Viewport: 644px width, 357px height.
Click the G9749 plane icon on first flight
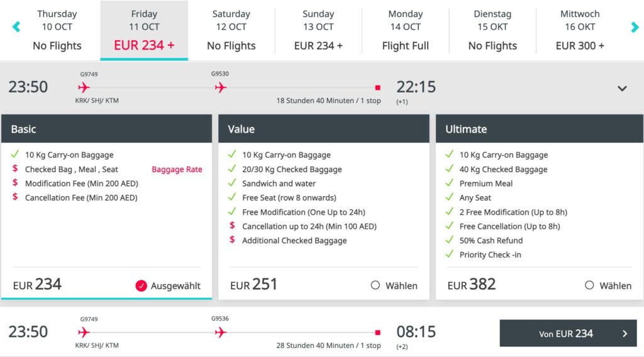click(x=84, y=87)
